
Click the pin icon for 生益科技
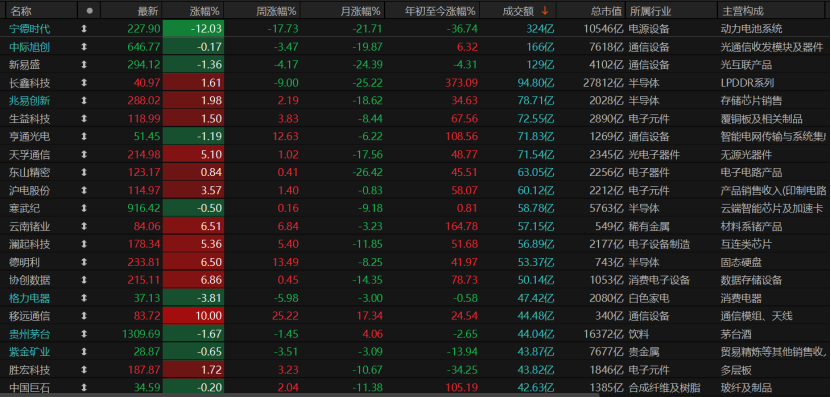(84, 119)
